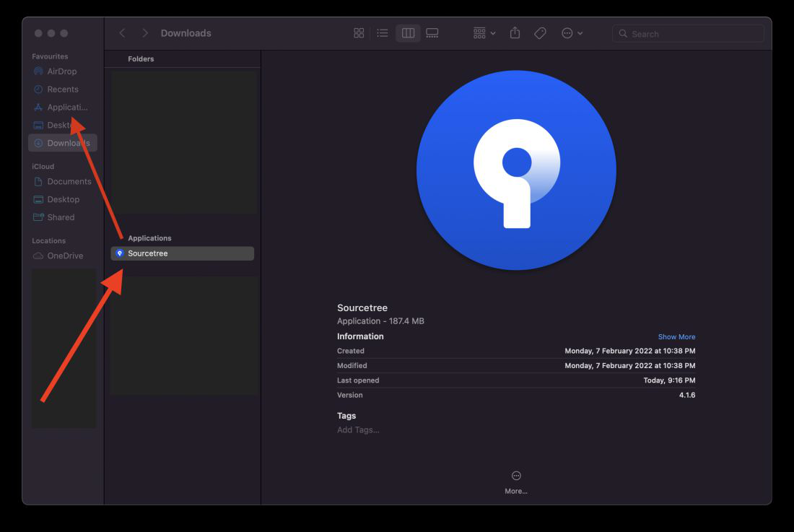Open Applications in the sidebar
The image size is (794, 532).
coord(62,108)
